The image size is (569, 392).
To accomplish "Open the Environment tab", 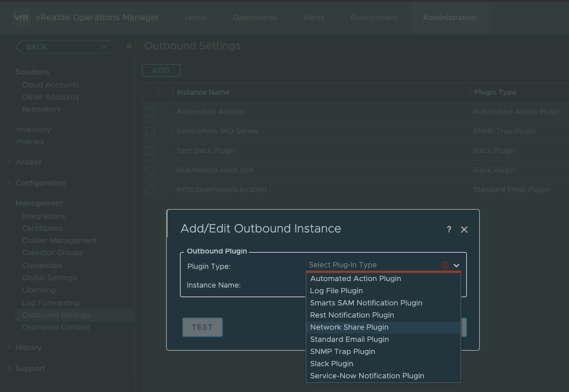I will click(373, 17).
